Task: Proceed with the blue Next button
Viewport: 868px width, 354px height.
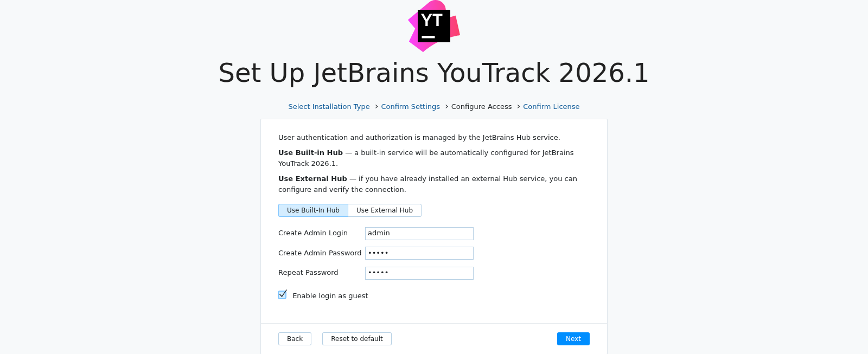Action: pos(573,339)
